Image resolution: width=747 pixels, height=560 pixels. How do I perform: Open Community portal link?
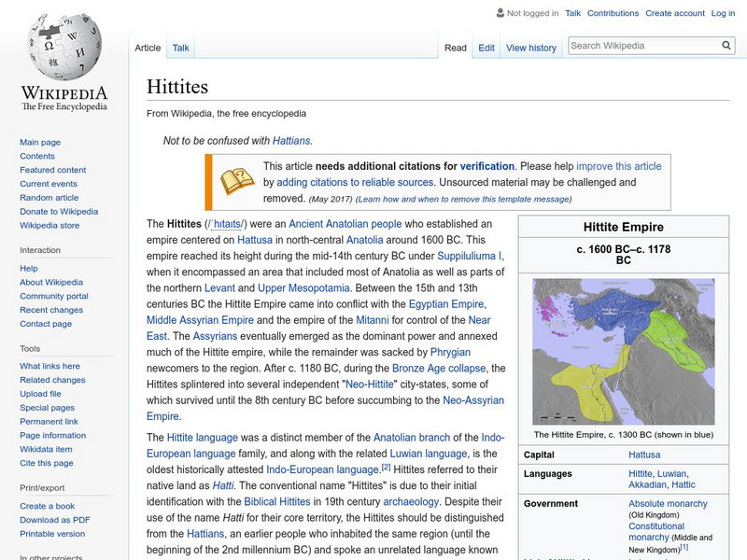tap(54, 296)
